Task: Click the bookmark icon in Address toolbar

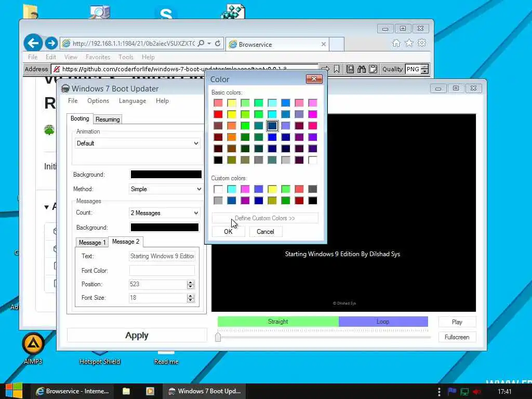Action: pyautogui.click(x=336, y=69)
